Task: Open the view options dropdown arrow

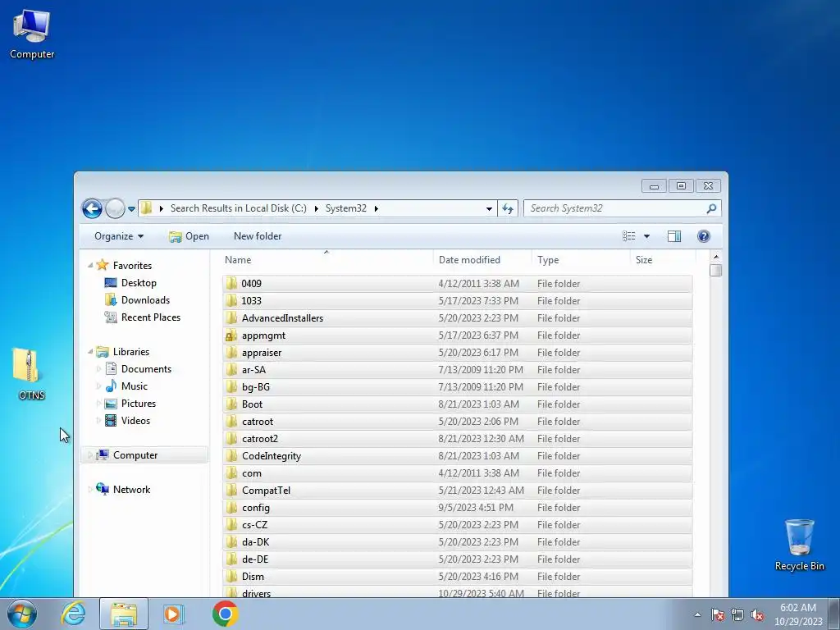Action: coord(646,236)
